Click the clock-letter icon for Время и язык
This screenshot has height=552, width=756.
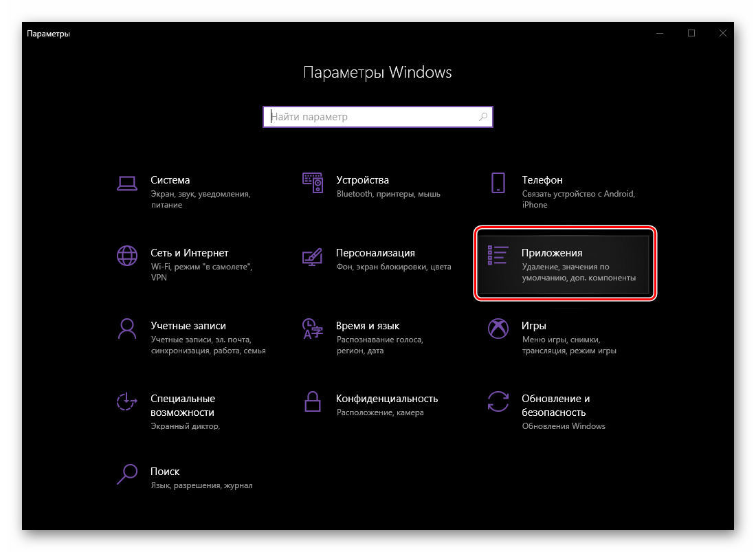point(313,329)
